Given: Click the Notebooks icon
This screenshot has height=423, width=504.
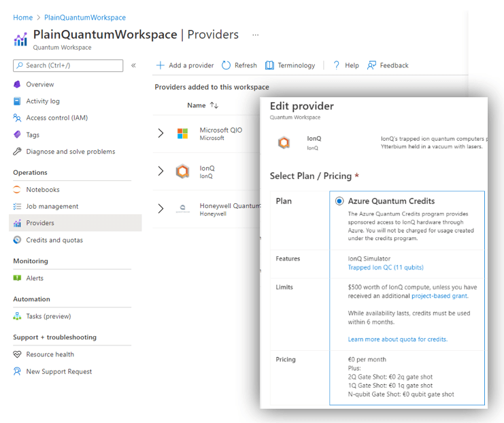Looking at the screenshot, I should [x=17, y=189].
